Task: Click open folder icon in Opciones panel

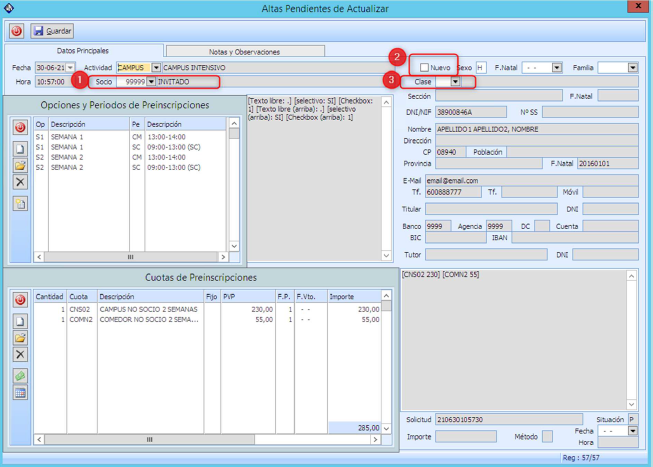Action: pos(20,164)
